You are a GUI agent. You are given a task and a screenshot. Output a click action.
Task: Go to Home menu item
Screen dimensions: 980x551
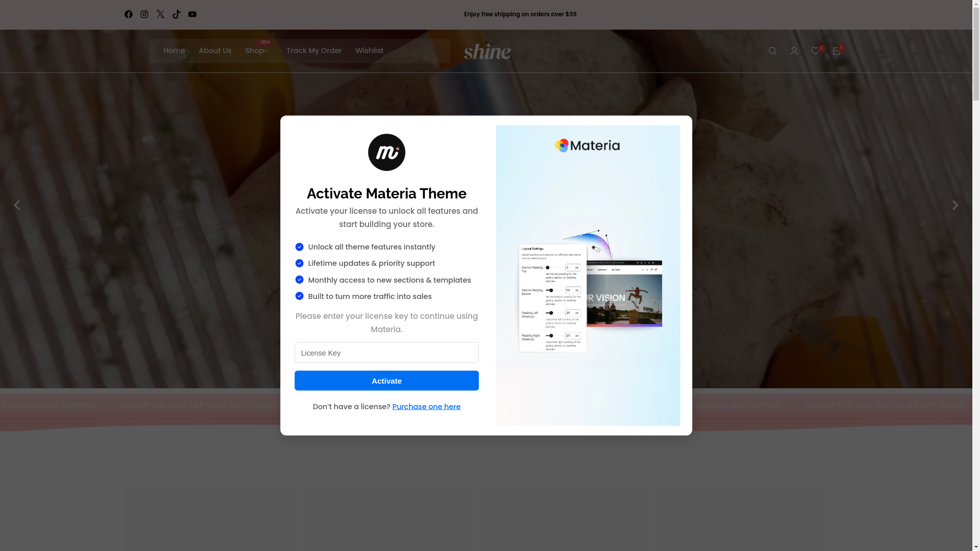pos(174,51)
